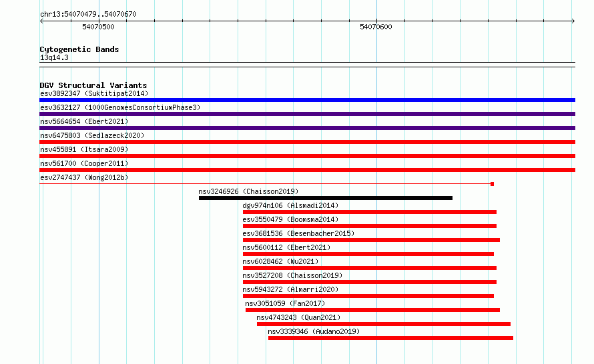The height and width of the screenshot is (364, 594).
Task: Select red bar under nsv4743243 label
Action: [384, 324]
